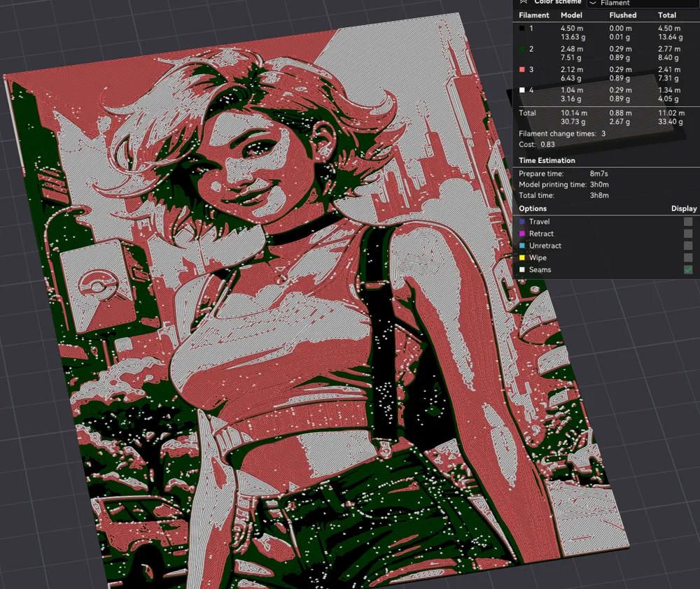Click the salmon filament 3 swatch
This screenshot has height=589, width=700.
[522, 69]
